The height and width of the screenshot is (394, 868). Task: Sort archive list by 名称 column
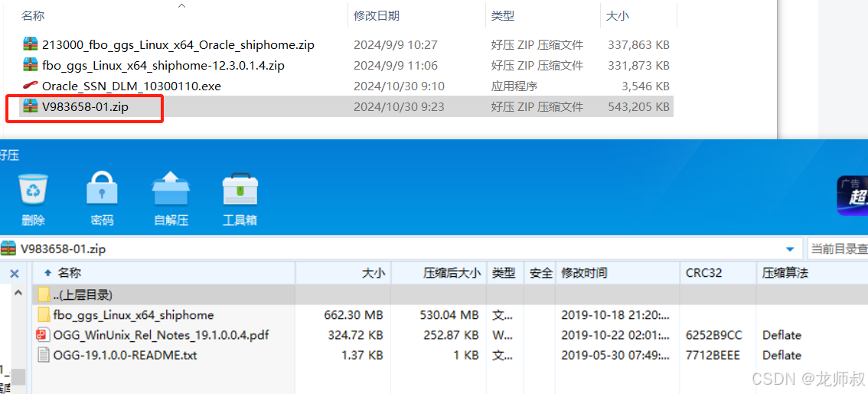coord(163,273)
